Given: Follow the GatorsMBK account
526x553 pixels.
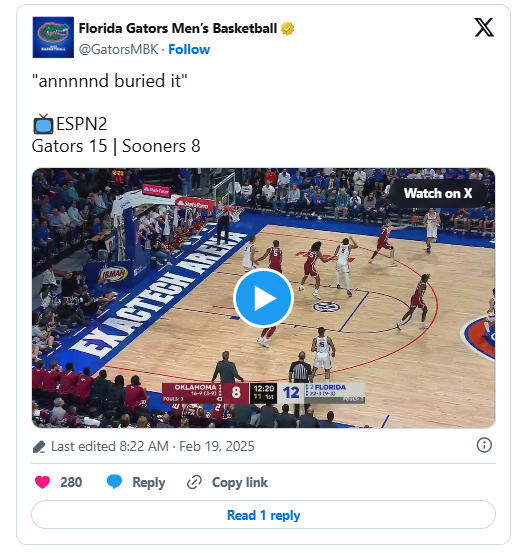Looking at the screenshot, I should 189,49.
